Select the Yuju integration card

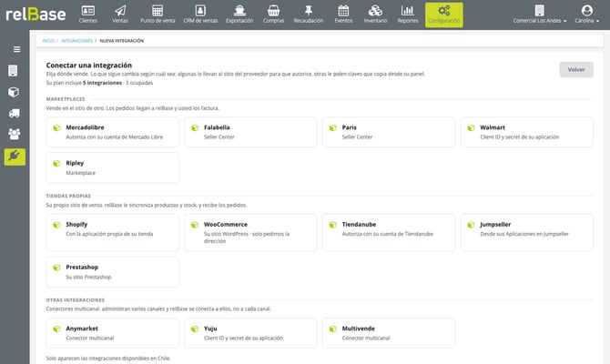click(x=250, y=333)
